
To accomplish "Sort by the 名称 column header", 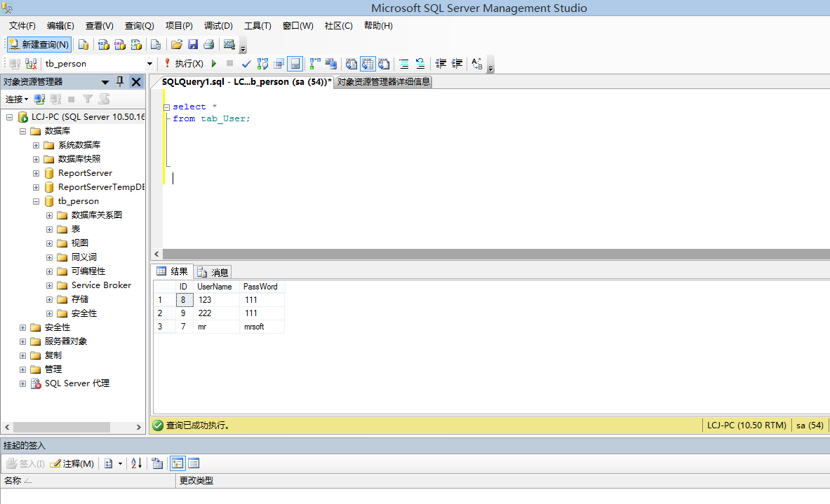I will (x=88, y=480).
